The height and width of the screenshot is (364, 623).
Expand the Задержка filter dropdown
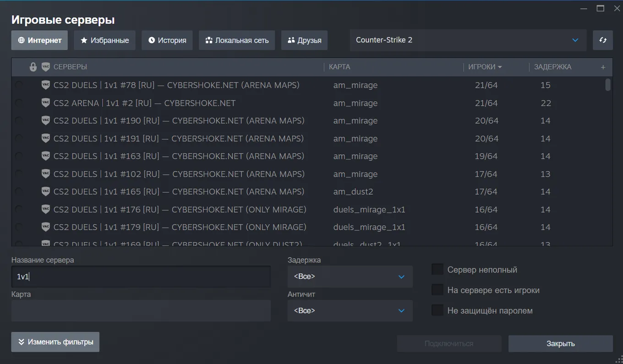coord(350,277)
